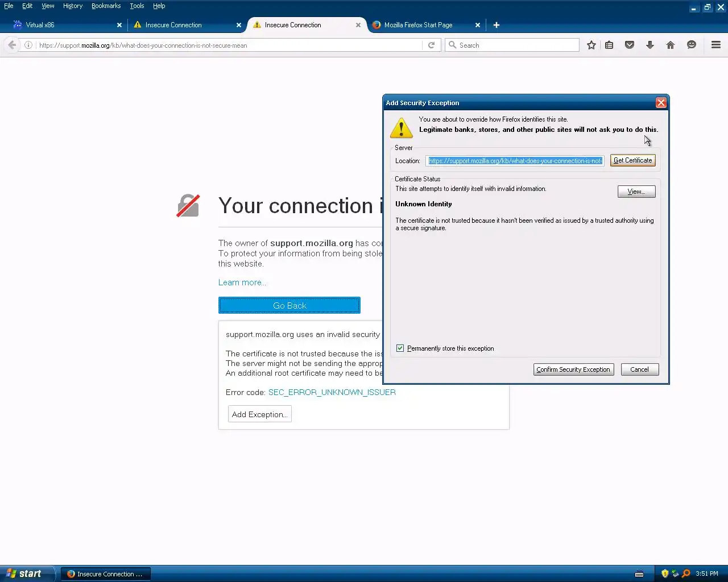Viewport: 728px width, 582px height.
Task: Show bookmarks list icon in toolbar
Action: [609, 45]
